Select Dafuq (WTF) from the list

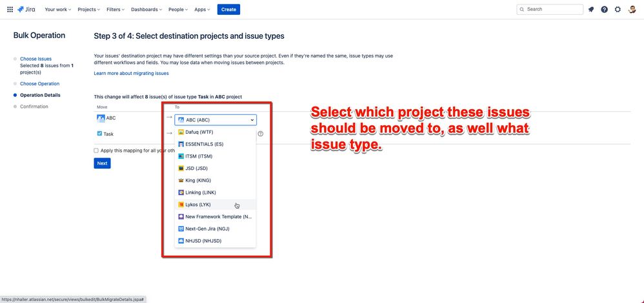[x=216, y=132]
